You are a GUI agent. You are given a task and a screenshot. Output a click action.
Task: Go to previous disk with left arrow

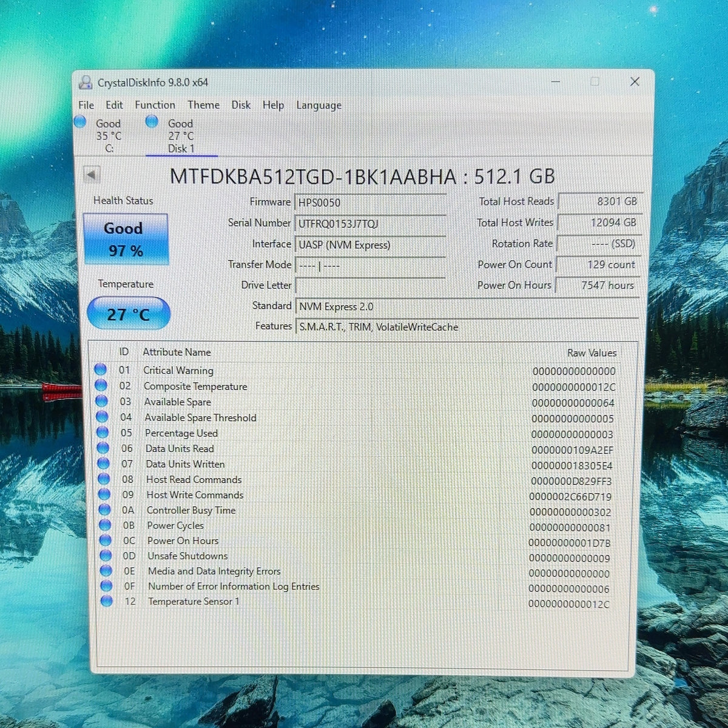tap(91, 175)
